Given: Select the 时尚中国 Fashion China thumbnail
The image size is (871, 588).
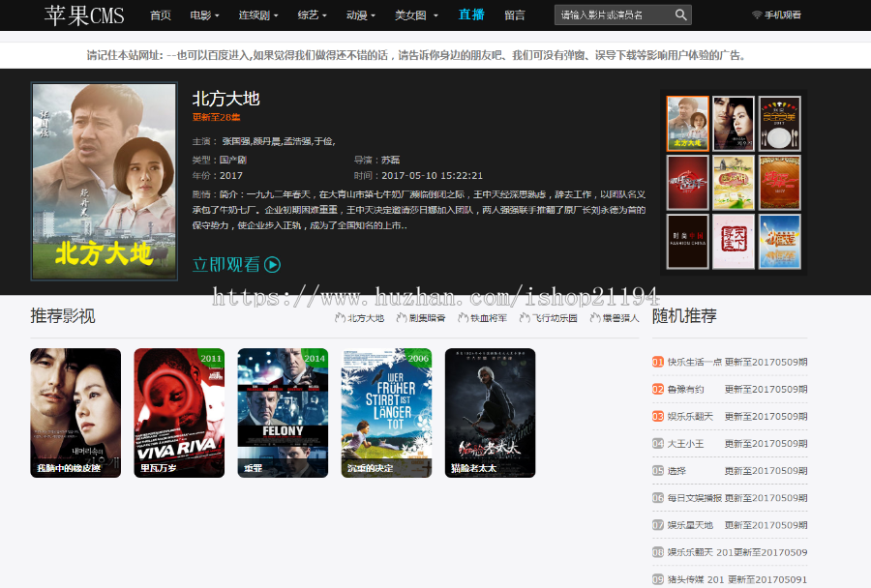Looking at the screenshot, I should (x=688, y=242).
